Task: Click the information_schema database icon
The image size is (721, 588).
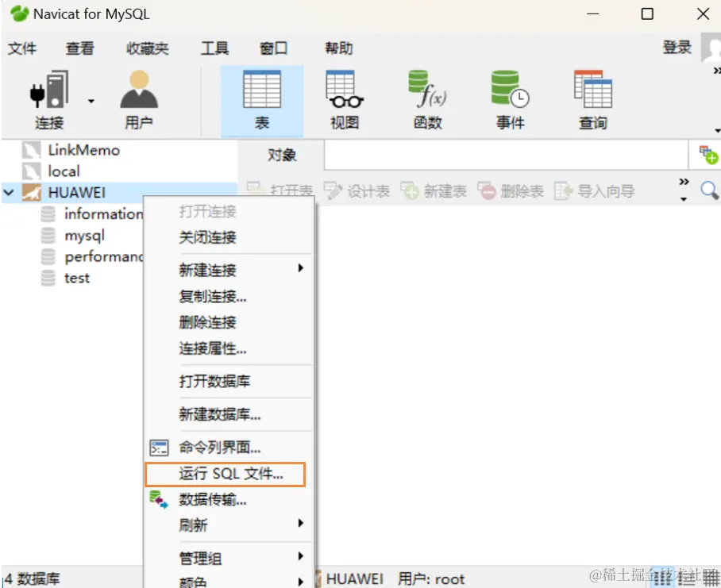Action: [x=48, y=214]
